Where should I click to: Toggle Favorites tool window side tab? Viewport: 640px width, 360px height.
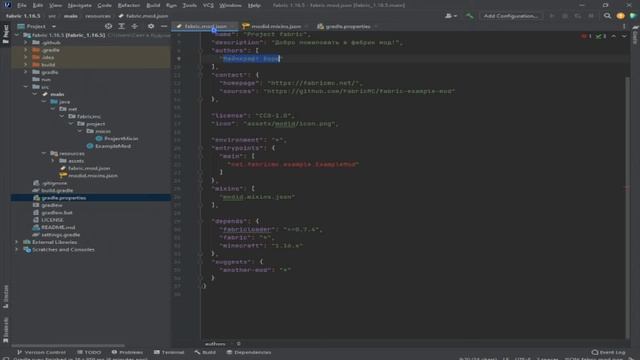(x=5, y=329)
